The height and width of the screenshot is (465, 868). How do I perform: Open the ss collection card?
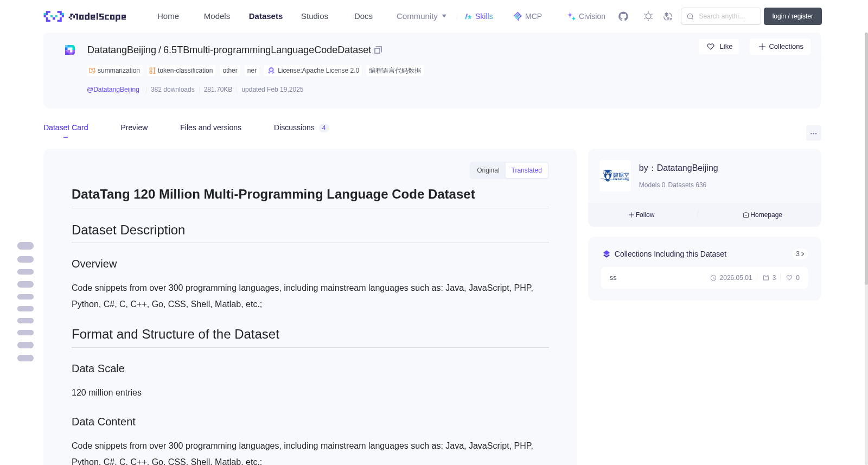click(x=704, y=278)
